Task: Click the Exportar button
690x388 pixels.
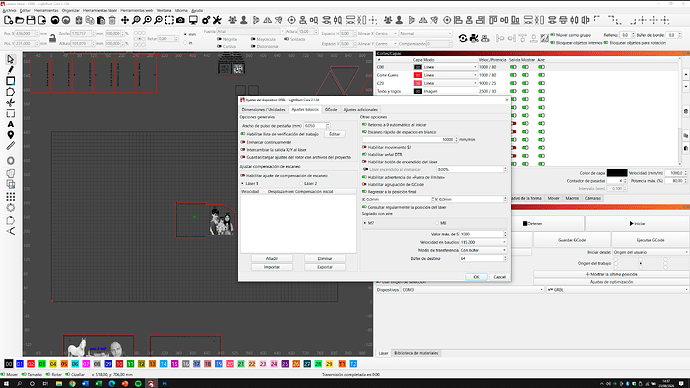Action: coord(325,267)
